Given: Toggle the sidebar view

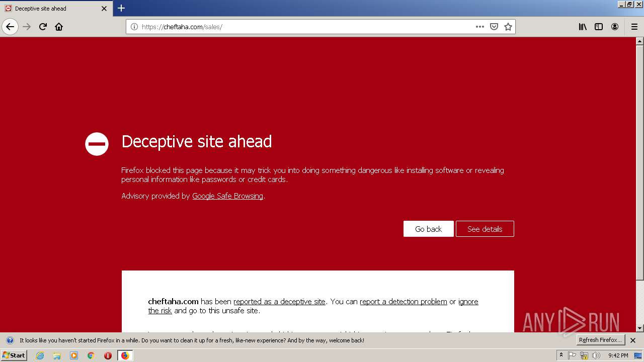Looking at the screenshot, I should click(599, 27).
